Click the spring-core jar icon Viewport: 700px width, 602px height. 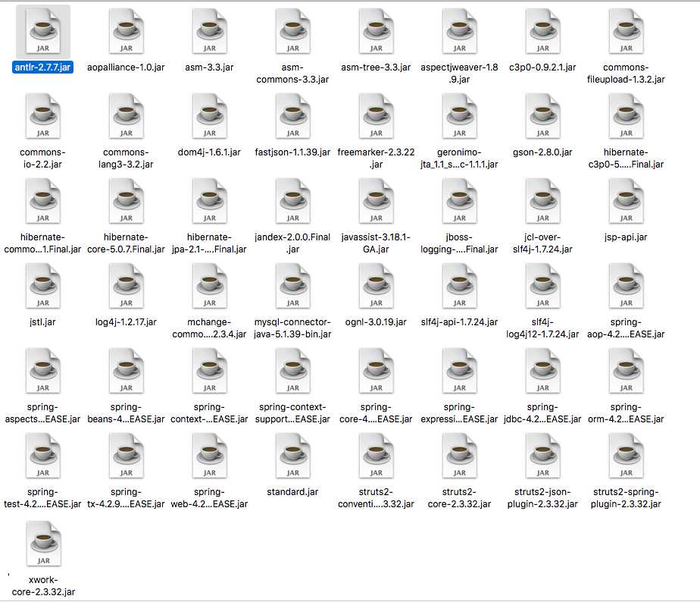click(376, 372)
